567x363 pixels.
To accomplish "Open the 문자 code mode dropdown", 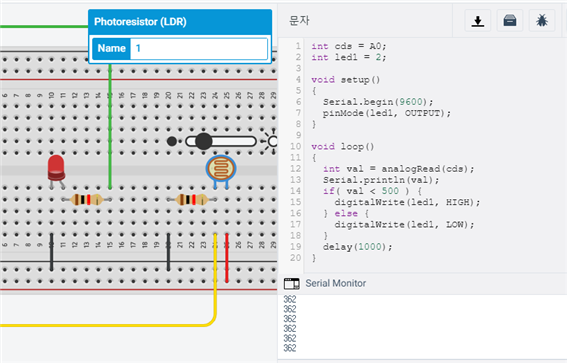I will coord(299,21).
